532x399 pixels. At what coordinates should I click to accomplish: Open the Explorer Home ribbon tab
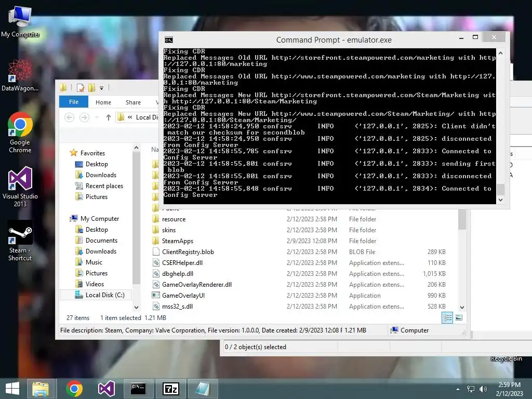click(103, 102)
